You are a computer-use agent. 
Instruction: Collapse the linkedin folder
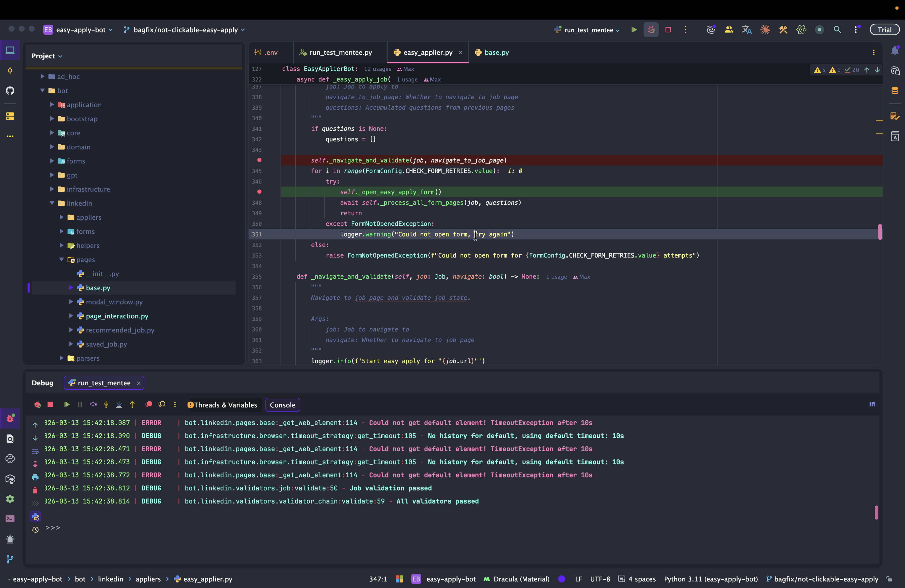coord(52,203)
